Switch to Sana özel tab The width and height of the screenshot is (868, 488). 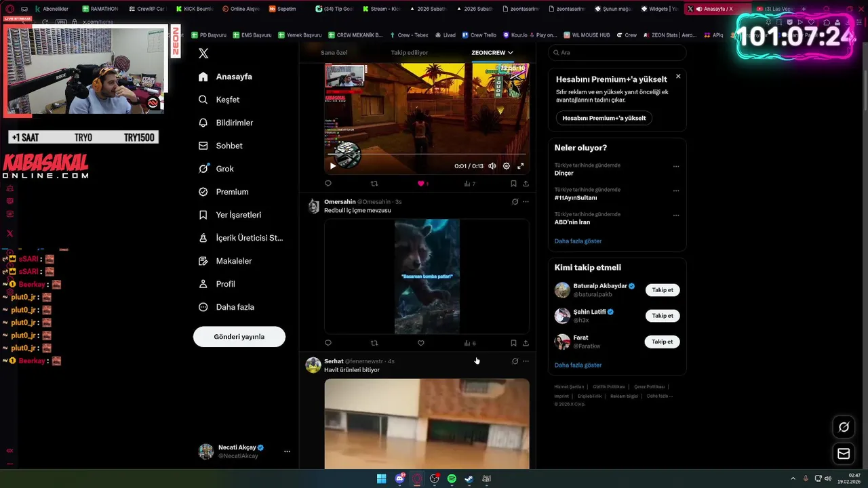[x=334, y=52]
